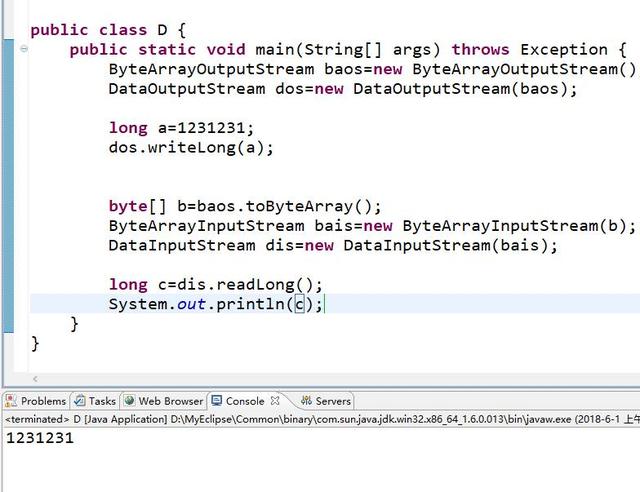
Task: Switch to the Problems tab
Action: point(36,401)
